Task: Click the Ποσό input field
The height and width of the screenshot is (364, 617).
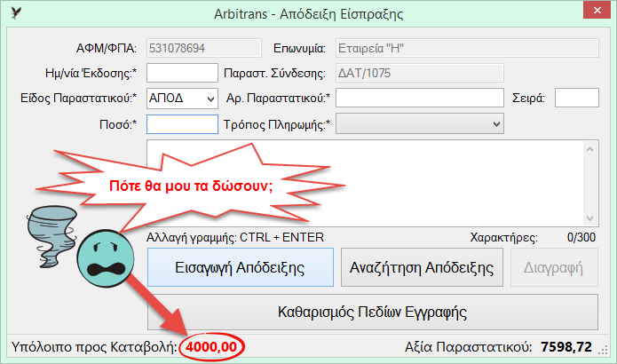Action: 182,124
